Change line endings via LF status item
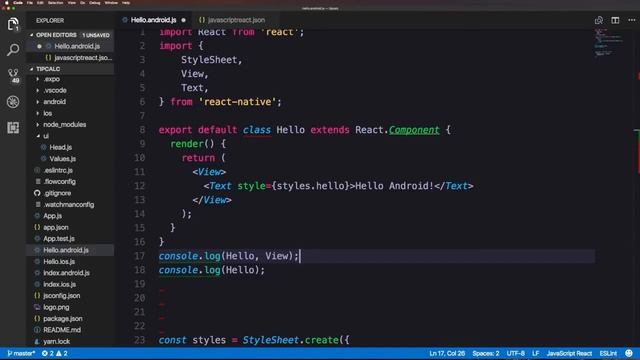This screenshot has height=360, width=640. 536,353
